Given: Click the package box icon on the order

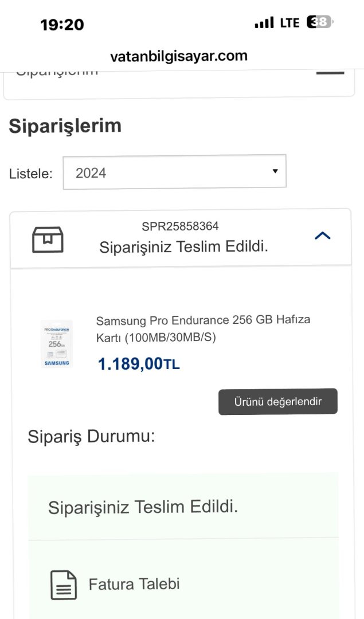Looking at the screenshot, I should coord(48,239).
